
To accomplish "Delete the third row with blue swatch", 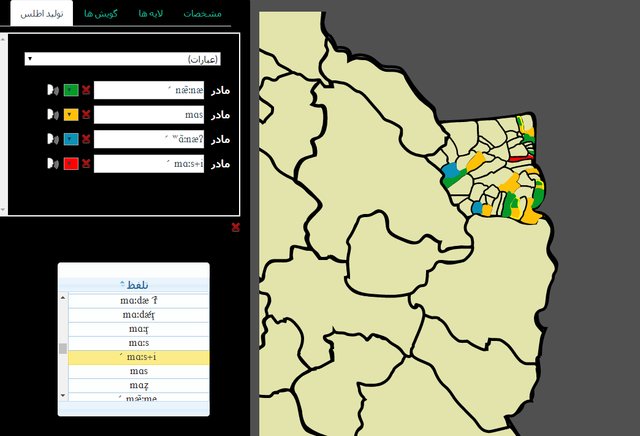I will pos(87,139).
